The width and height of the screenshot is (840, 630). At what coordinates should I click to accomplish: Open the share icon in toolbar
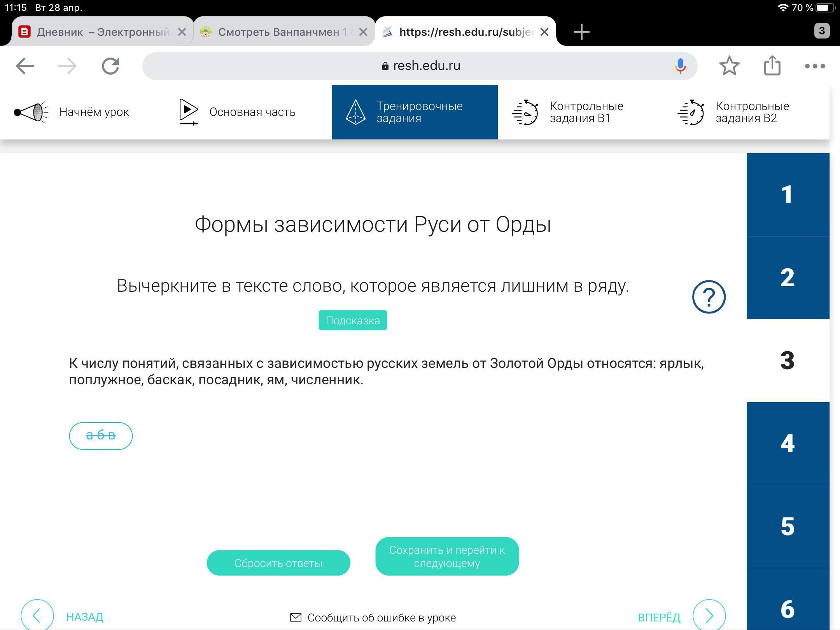point(772,66)
